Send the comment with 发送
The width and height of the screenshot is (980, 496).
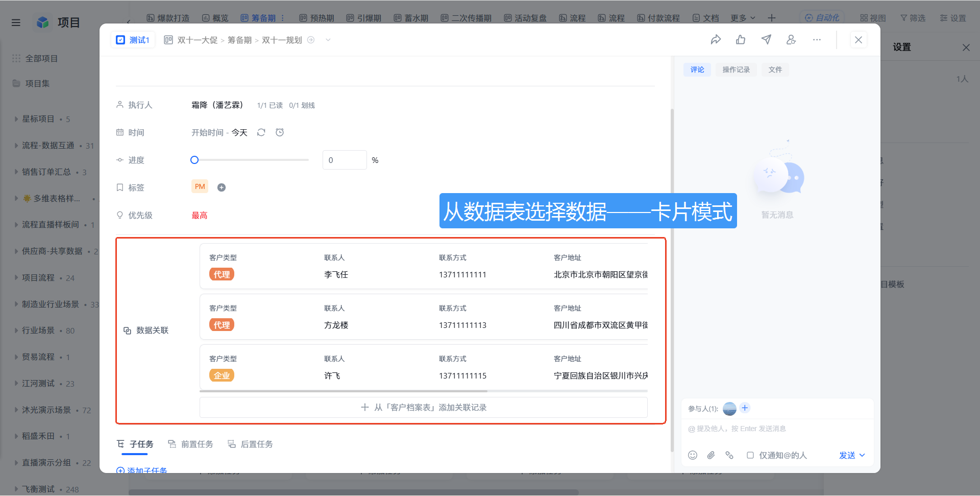coord(847,455)
